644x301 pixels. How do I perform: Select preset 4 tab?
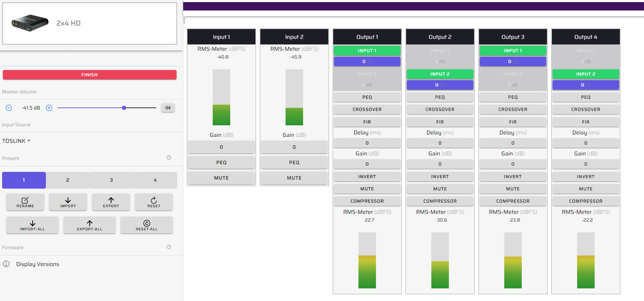(155, 180)
